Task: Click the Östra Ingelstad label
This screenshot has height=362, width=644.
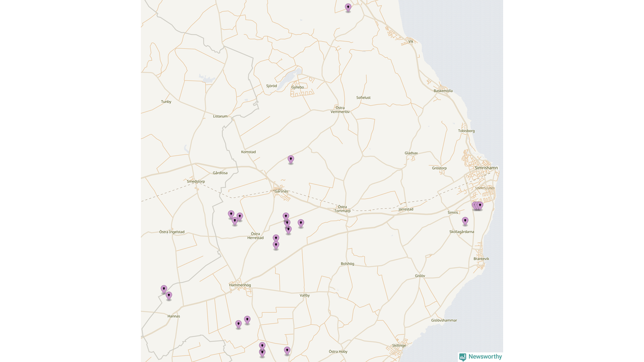Action: point(172,232)
